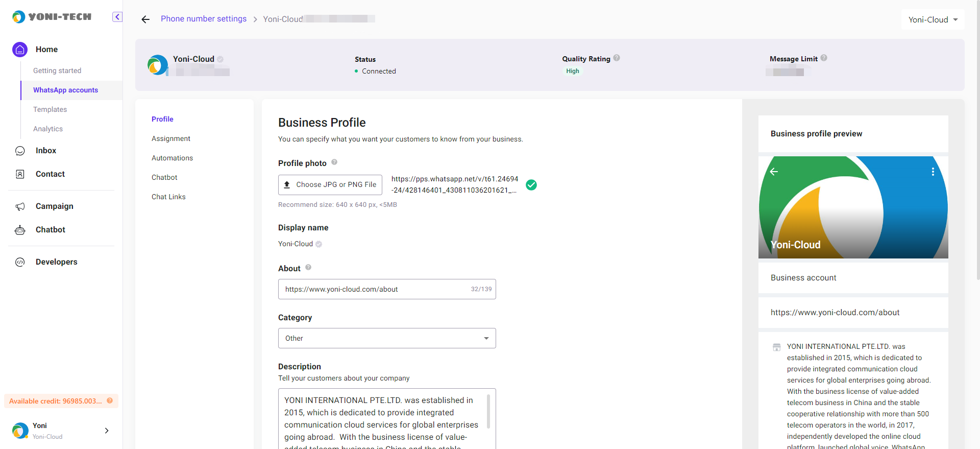Open Getting started page

tap(57, 70)
